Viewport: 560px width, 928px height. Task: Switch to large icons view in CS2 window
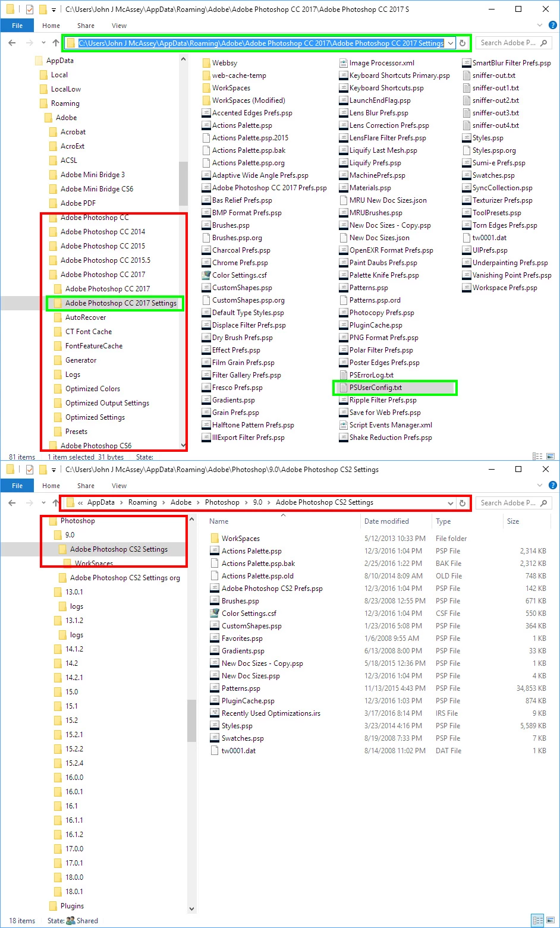pyautogui.click(x=550, y=920)
